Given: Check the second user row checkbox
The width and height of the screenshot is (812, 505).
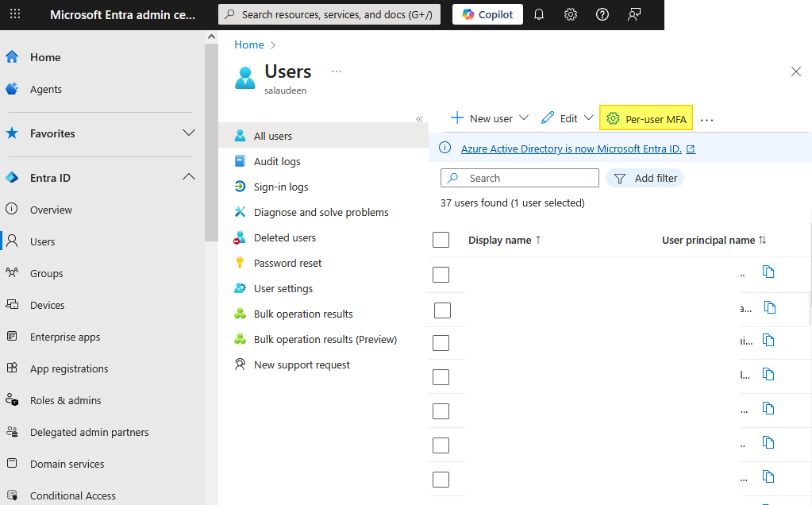Looking at the screenshot, I should click(x=442, y=310).
